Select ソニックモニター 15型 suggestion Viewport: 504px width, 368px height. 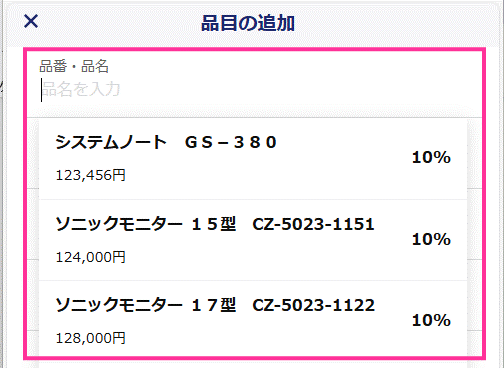click(253, 240)
